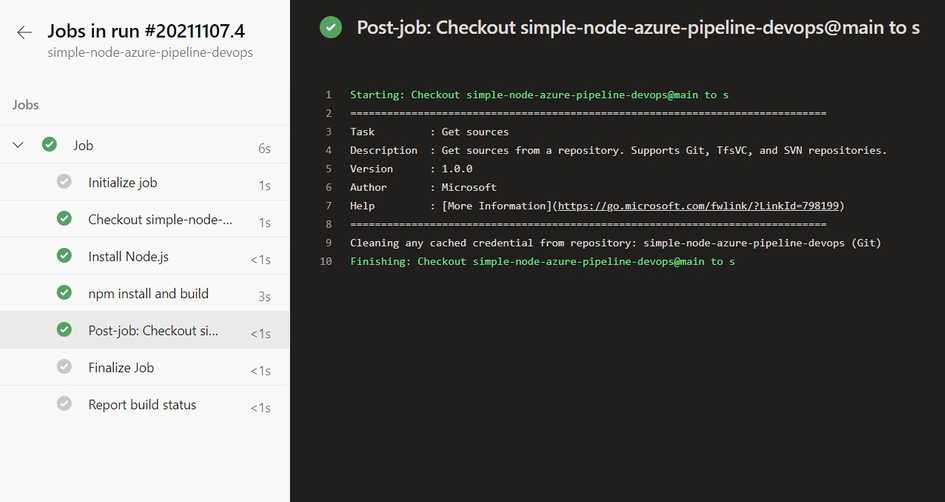Open the Install Node.js step
The image size is (945, 502).
pos(145,257)
